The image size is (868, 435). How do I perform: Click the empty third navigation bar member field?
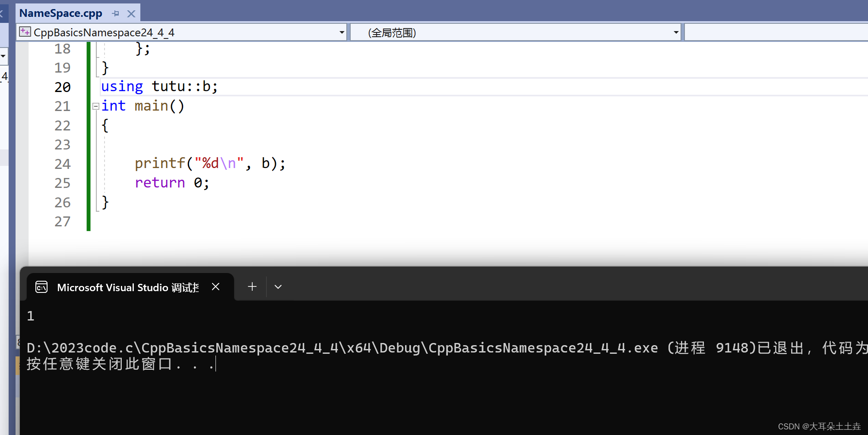click(x=776, y=32)
